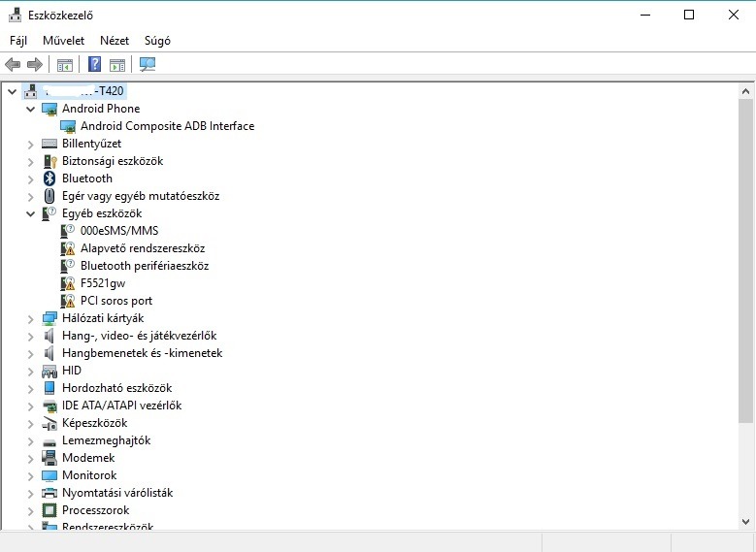Close the Eszközkezelő window

click(734, 15)
